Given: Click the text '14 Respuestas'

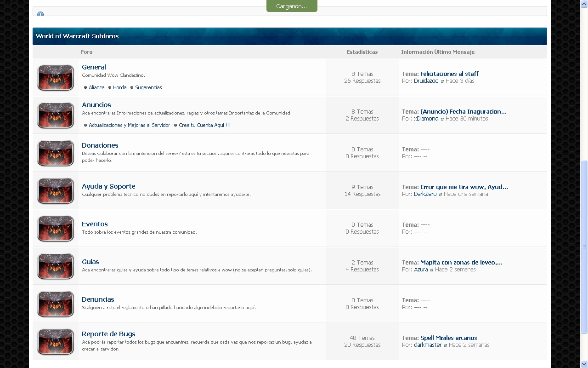Looking at the screenshot, I should click(x=362, y=194).
